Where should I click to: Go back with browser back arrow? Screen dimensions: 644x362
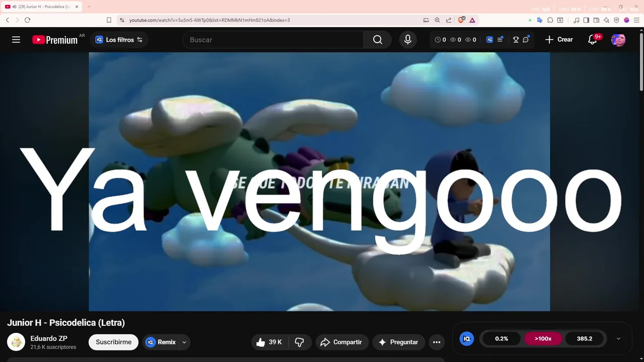[8, 20]
